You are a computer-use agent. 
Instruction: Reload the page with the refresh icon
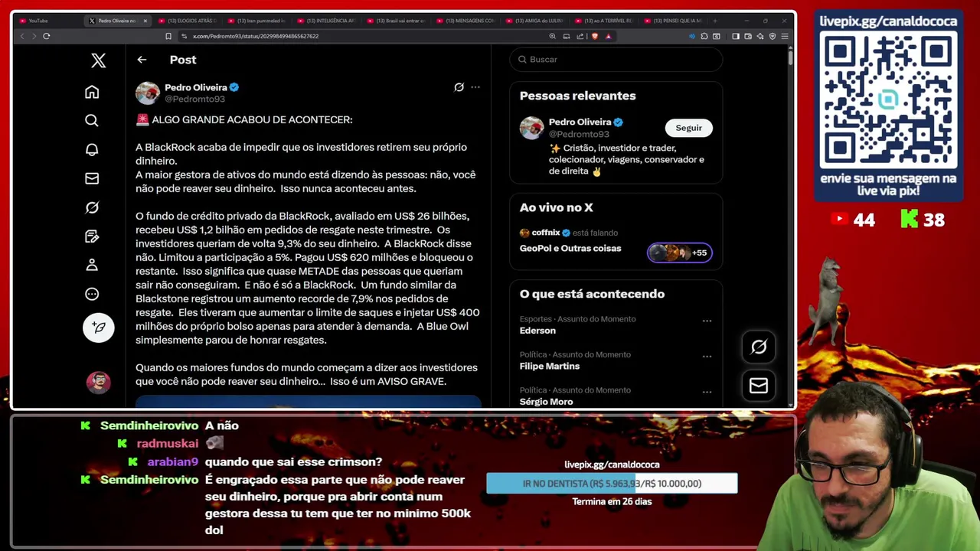(x=47, y=36)
